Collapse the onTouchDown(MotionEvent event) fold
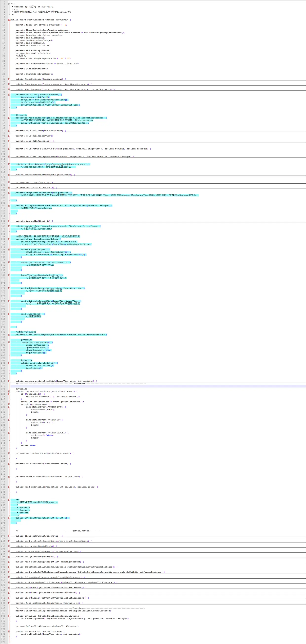The image size is (306, 644). click(x=9, y=453)
